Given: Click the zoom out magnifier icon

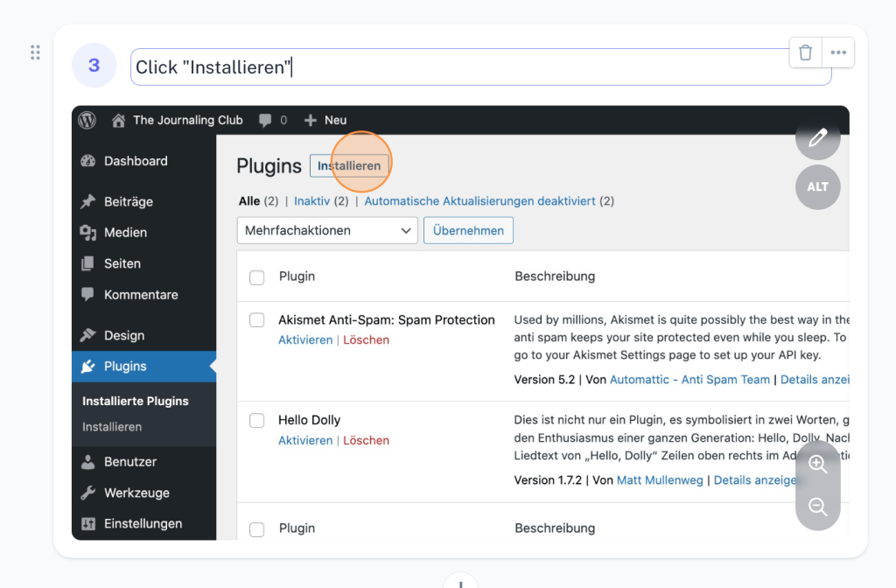Looking at the screenshot, I should (817, 507).
